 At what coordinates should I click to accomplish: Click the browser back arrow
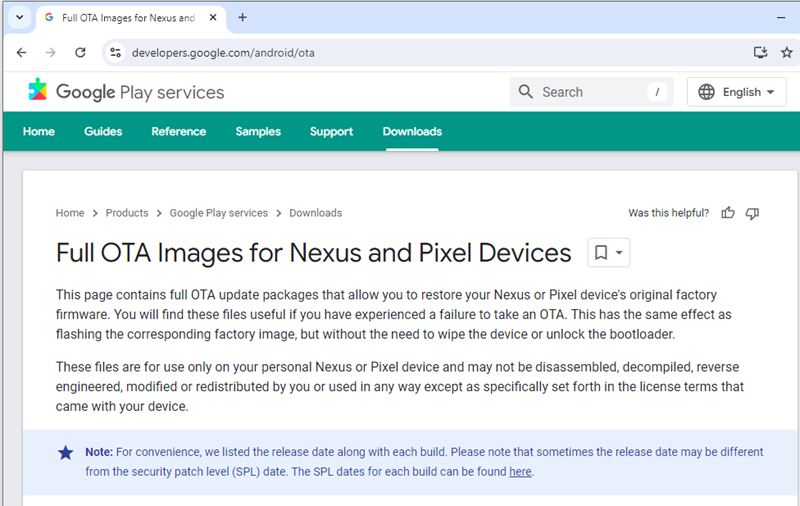coord(21,53)
